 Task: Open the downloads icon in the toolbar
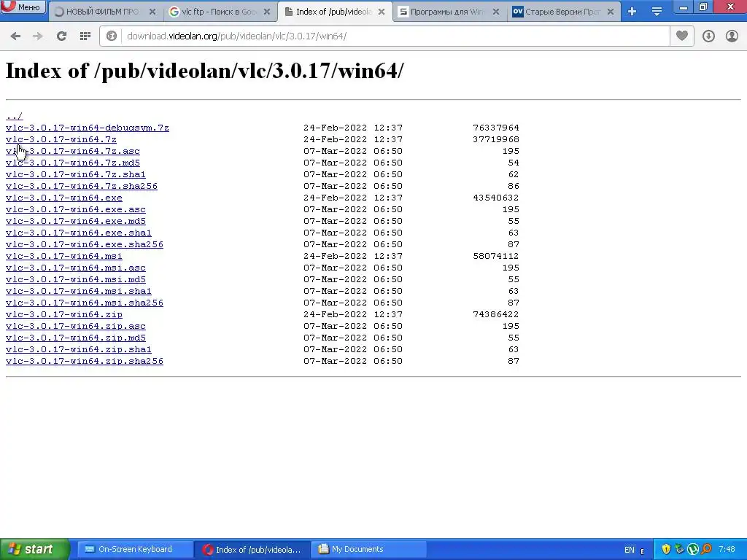click(x=708, y=36)
